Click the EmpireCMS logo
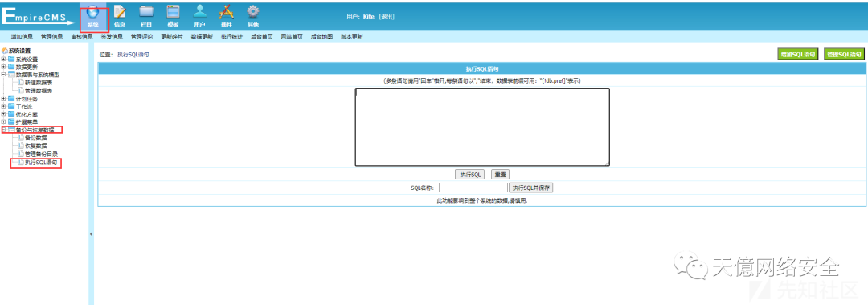 (38, 17)
